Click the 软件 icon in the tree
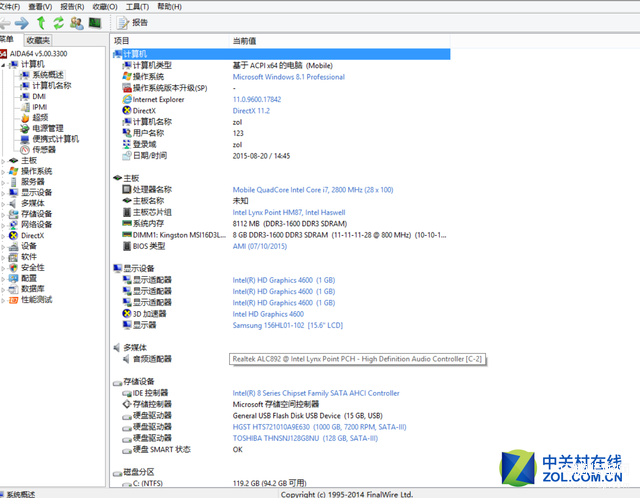640x498 pixels. coord(13,257)
